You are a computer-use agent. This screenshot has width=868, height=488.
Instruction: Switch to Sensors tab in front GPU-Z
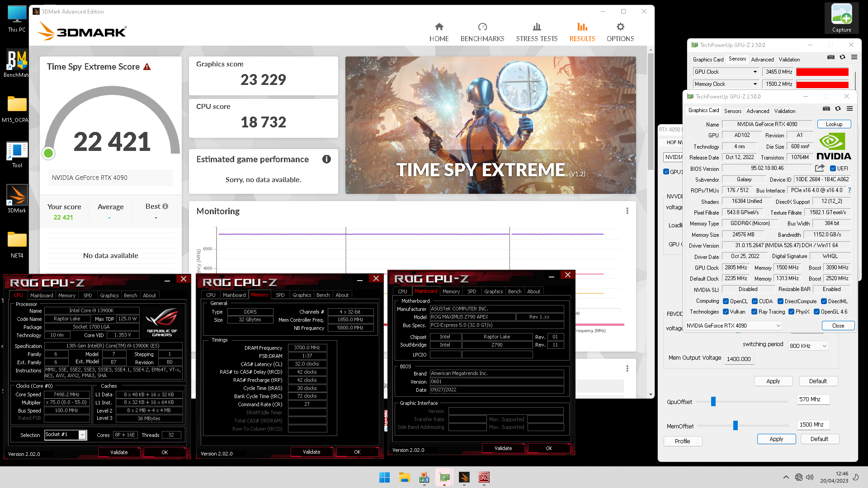tap(732, 111)
